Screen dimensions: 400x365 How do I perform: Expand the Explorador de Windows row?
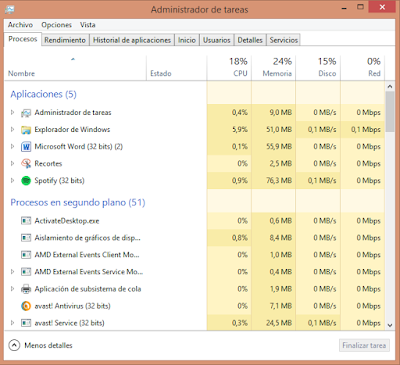12,129
